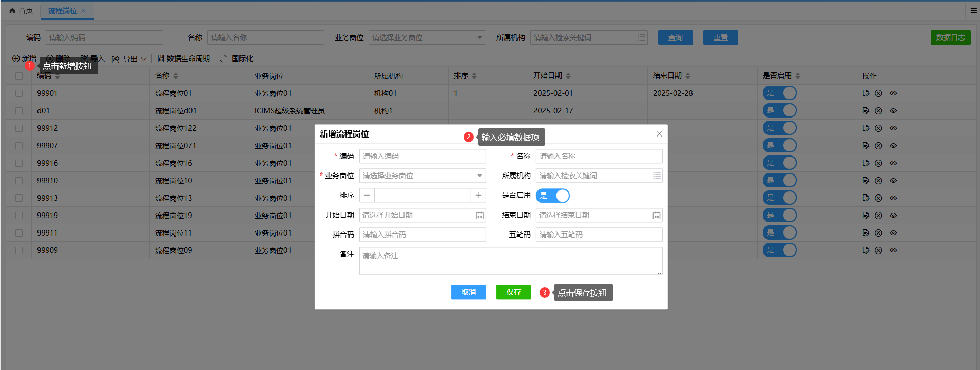Switch to the 首页 tab
Screen dimensions: 980x370
click(x=21, y=11)
